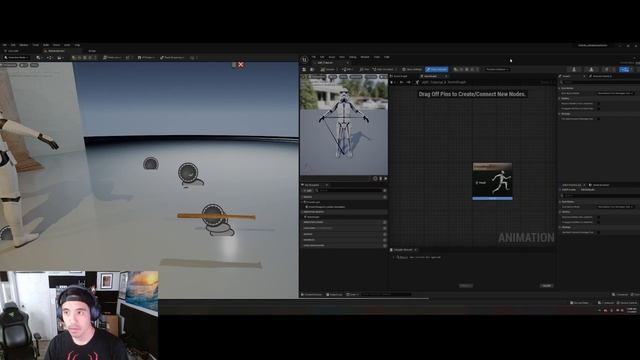Switch to Animation editor mode icon

pos(607,69)
